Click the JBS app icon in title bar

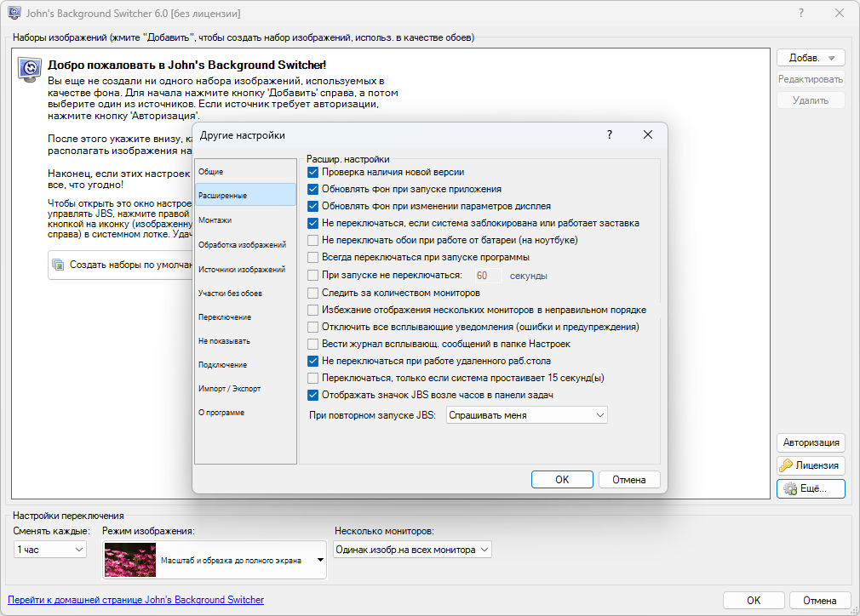(x=14, y=14)
